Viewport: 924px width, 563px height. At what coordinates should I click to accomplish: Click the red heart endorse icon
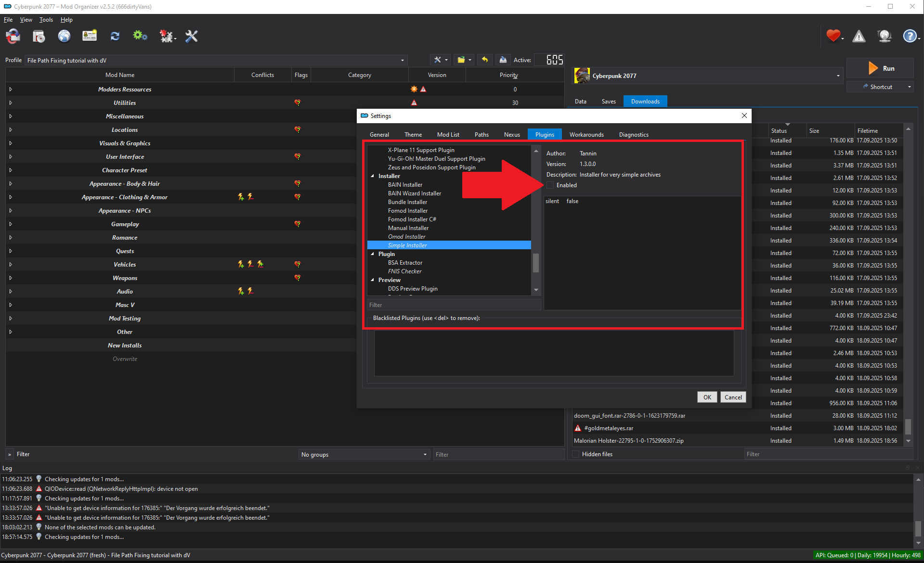[833, 36]
